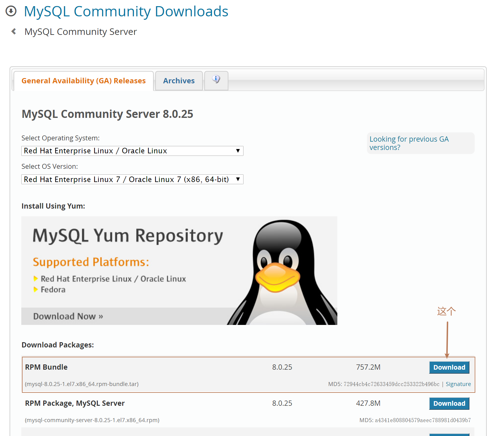This screenshot has width=504, height=436.
Task: Click the MySQL Community Downloads heading link
Action: coord(126,11)
